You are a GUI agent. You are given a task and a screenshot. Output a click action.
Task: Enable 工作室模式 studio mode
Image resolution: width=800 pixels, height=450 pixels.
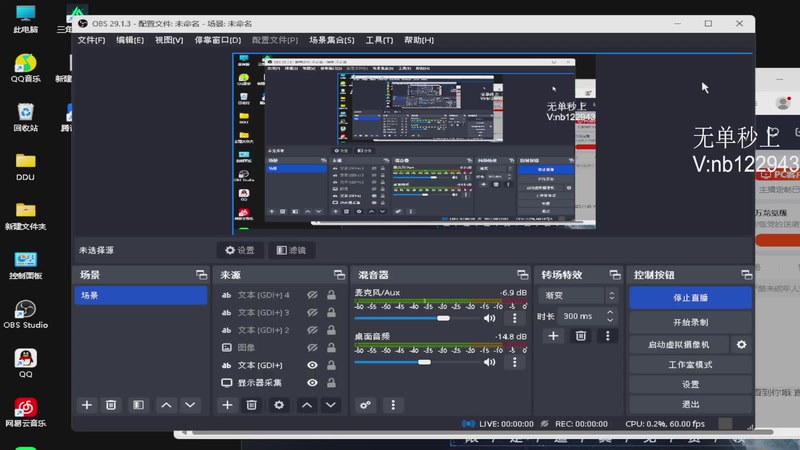click(x=690, y=365)
